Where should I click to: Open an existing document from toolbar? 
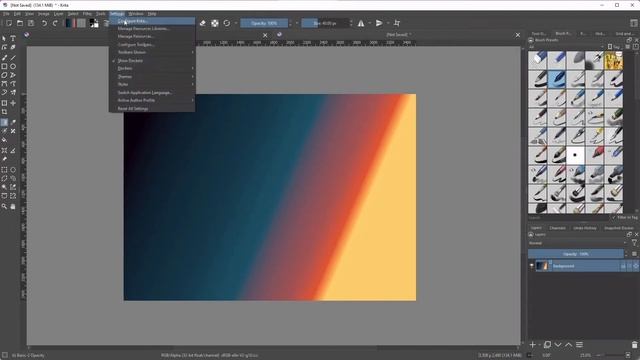click(x=20, y=23)
